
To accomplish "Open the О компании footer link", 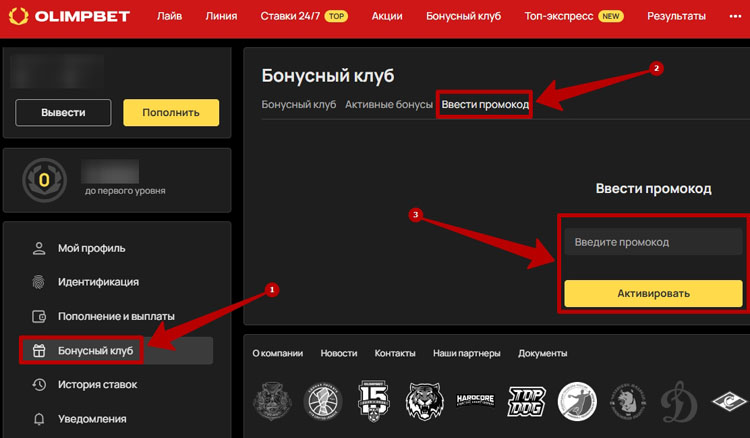I will coord(277,353).
